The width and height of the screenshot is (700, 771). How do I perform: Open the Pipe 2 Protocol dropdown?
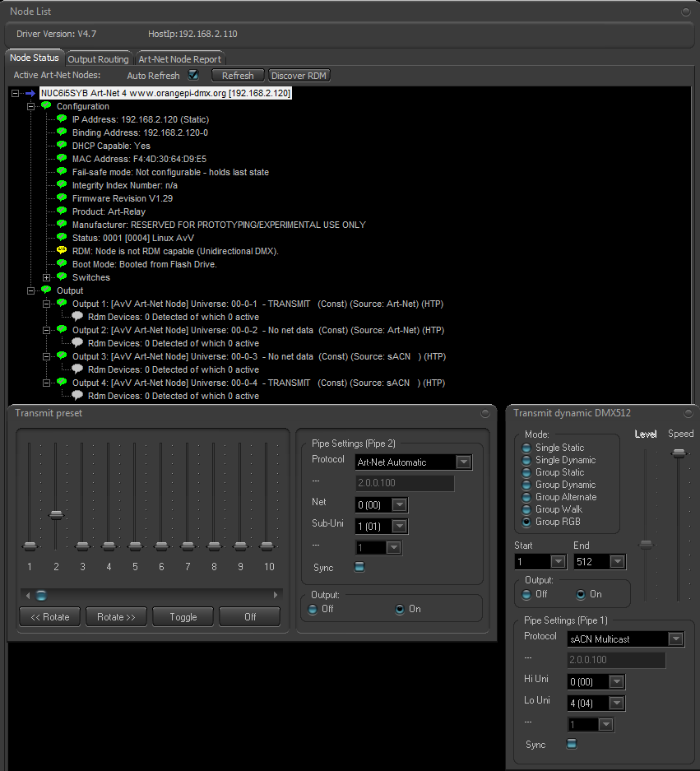point(463,462)
